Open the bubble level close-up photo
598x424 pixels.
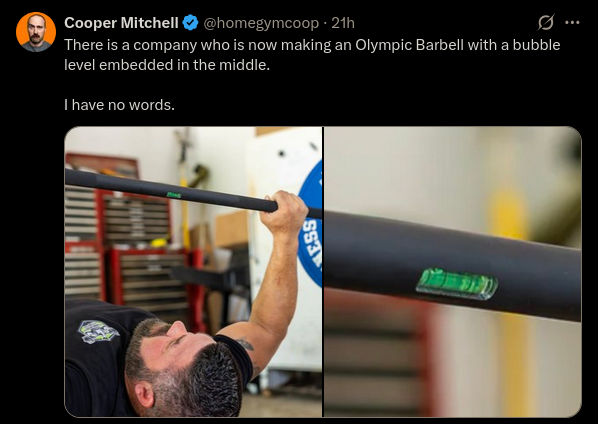pyautogui.click(x=453, y=271)
